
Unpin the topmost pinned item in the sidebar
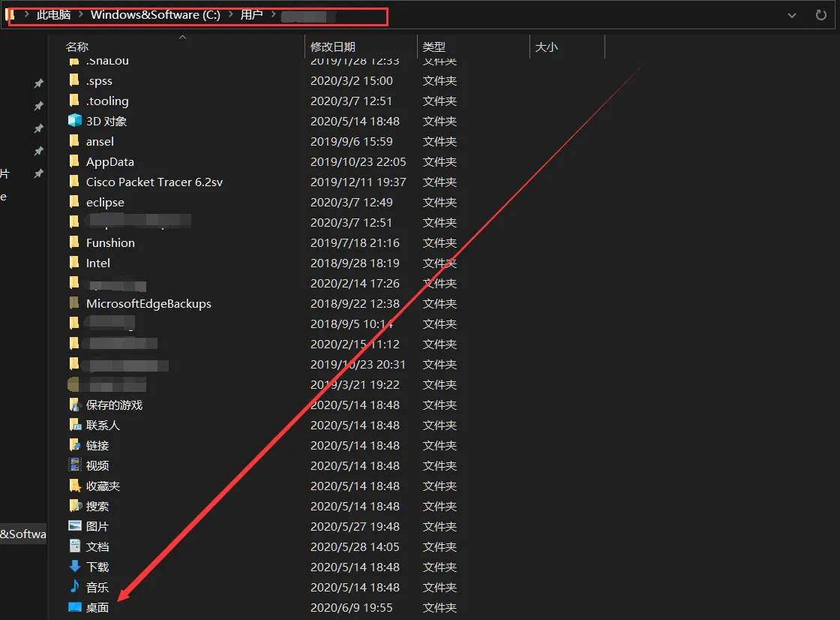[38, 83]
